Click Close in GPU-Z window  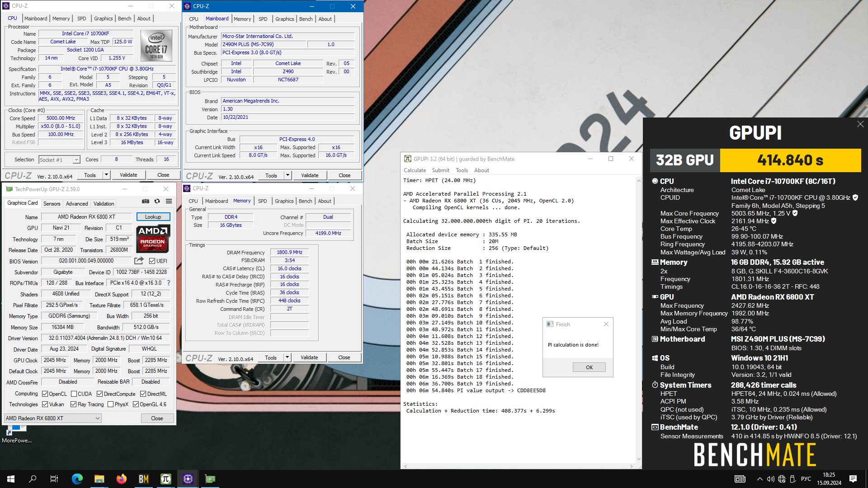point(157,418)
